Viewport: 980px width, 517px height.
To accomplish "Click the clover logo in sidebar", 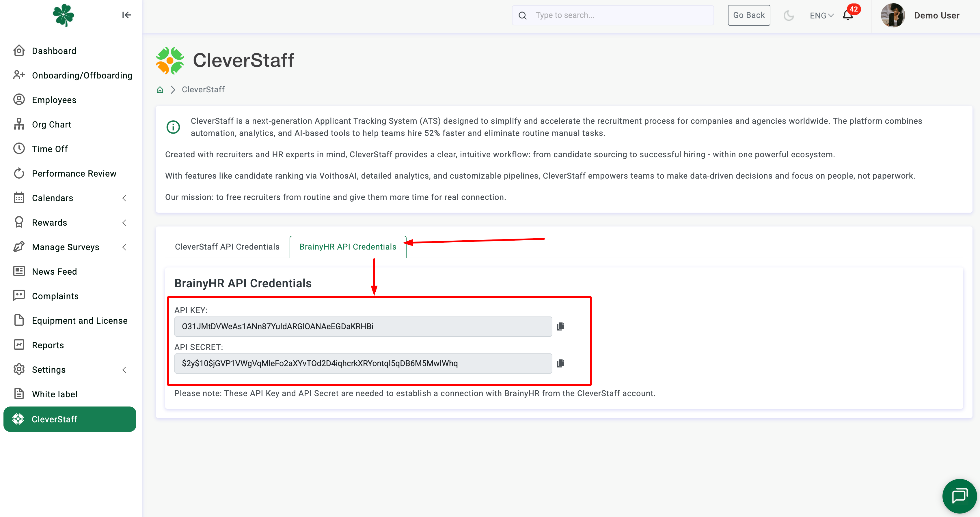I will pyautogui.click(x=63, y=15).
